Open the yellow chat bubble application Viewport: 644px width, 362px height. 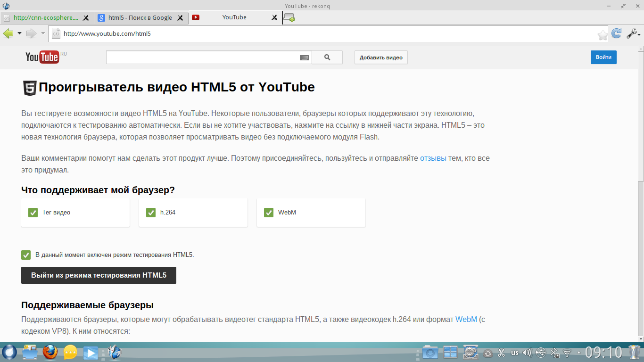point(70,352)
